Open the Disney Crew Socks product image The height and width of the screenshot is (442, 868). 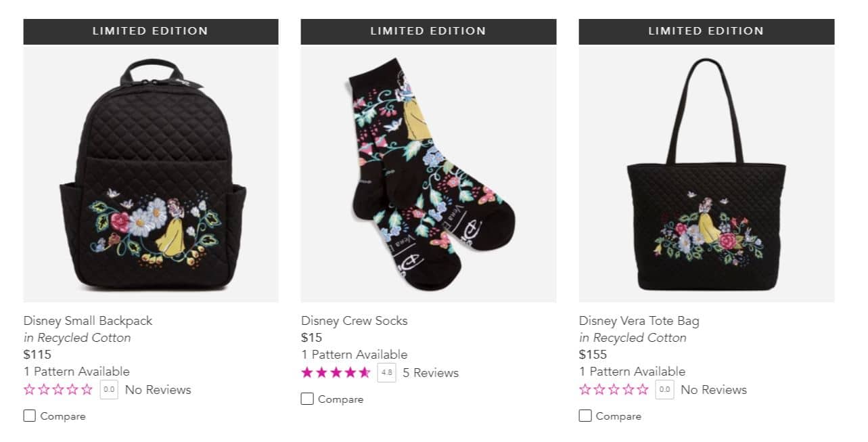[428, 174]
